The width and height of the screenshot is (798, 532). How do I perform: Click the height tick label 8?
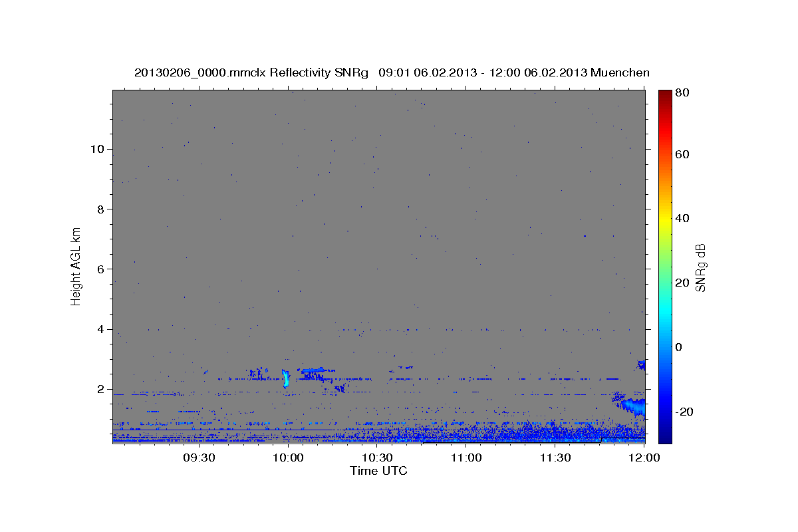[102, 209]
